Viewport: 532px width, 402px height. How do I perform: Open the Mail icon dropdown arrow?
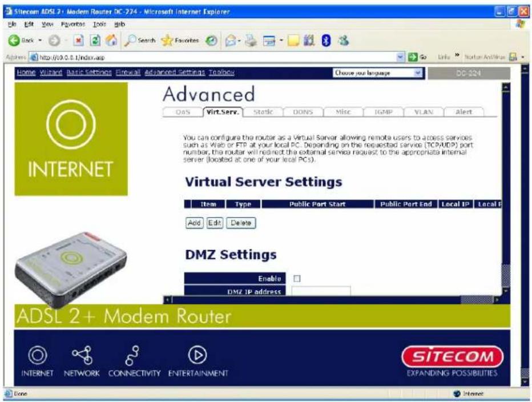coord(239,41)
